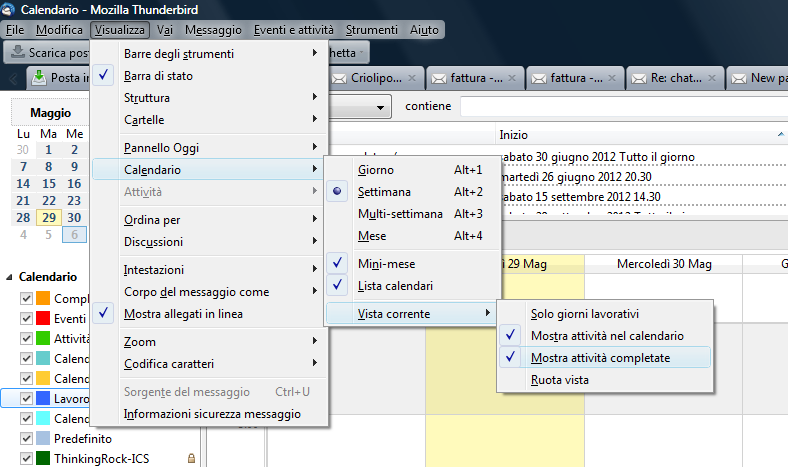
Task: Click the dark green ThinkingRock-ICS swatch
Action: [x=43, y=458]
